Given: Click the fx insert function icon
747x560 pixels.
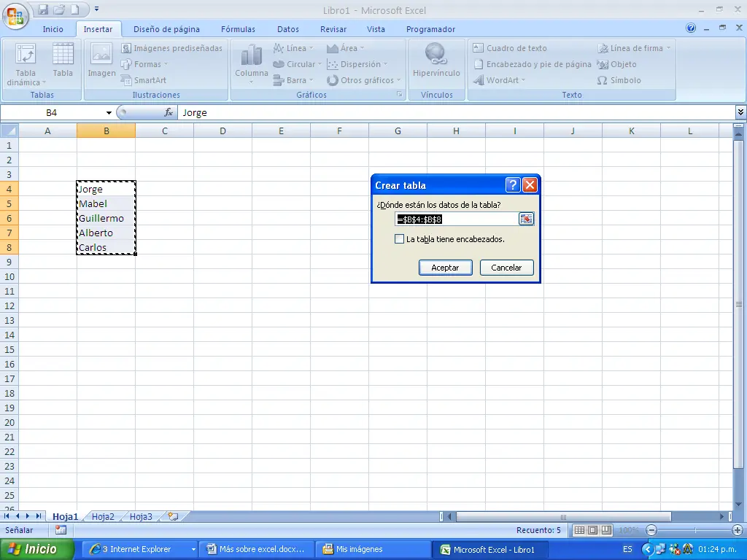Looking at the screenshot, I should coord(169,113).
